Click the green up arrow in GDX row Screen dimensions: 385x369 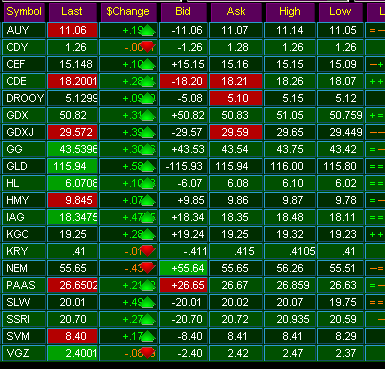click(x=148, y=115)
